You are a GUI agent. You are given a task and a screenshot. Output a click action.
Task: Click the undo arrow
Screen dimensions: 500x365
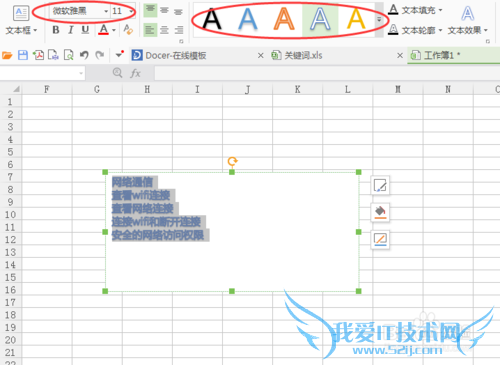coord(84,55)
